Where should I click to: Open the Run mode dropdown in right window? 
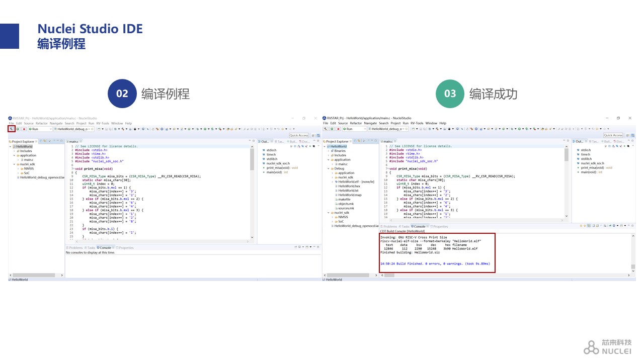tap(354, 129)
